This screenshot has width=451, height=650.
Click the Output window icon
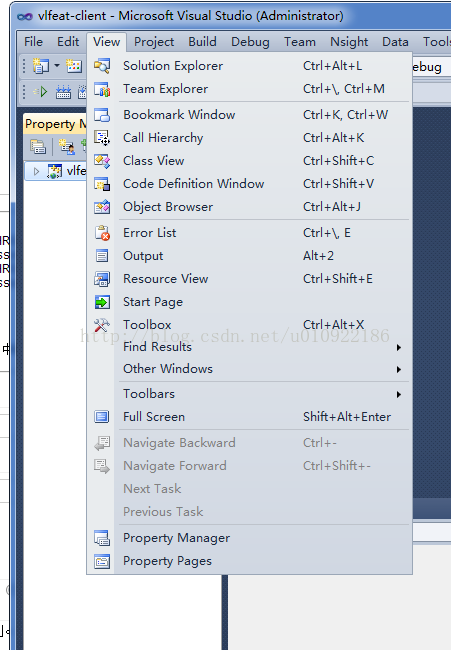102,256
